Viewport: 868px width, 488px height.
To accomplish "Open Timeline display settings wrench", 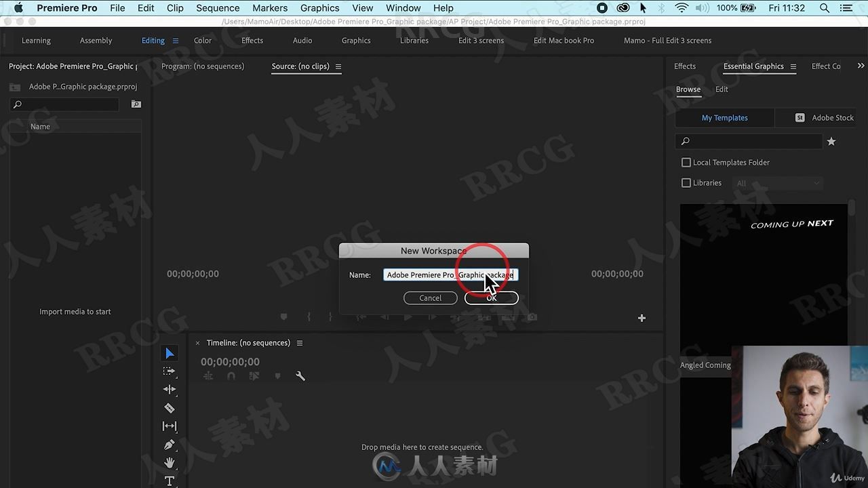I will coord(300,376).
